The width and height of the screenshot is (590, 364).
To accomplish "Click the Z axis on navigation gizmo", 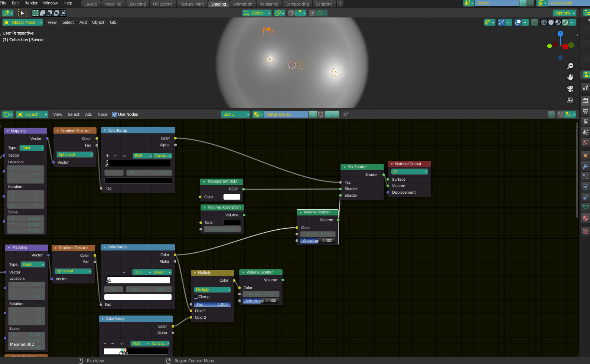I will click(561, 34).
